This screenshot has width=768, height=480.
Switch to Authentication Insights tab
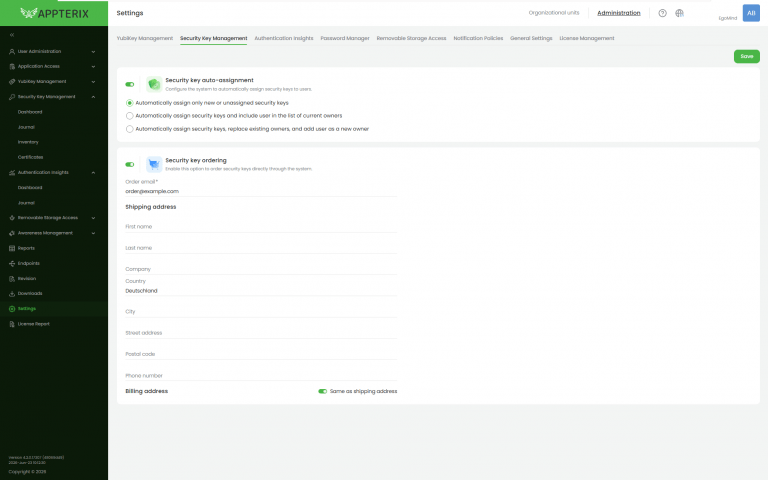coord(284,38)
